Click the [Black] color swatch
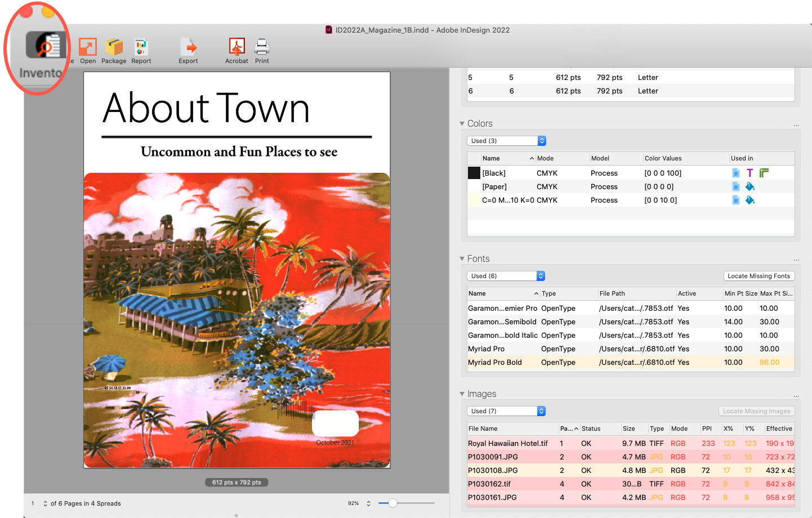812x518 pixels. (x=474, y=173)
